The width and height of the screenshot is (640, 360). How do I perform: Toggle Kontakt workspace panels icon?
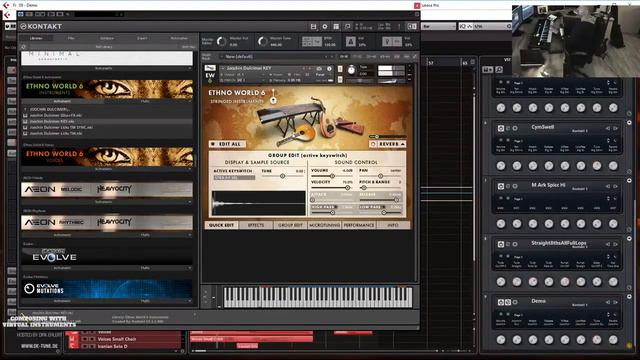(x=336, y=27)
